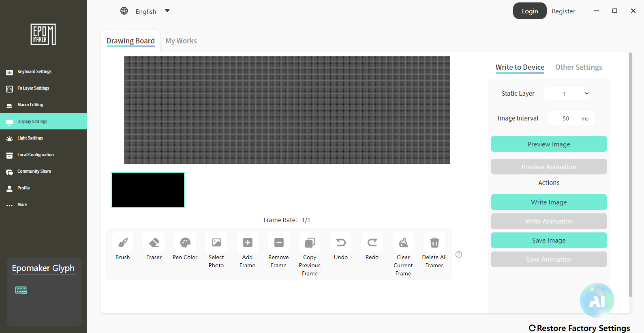The height and width of the screenshot is (333, 644).
Task: Select the black frame thumbnail
Action: 148,190
